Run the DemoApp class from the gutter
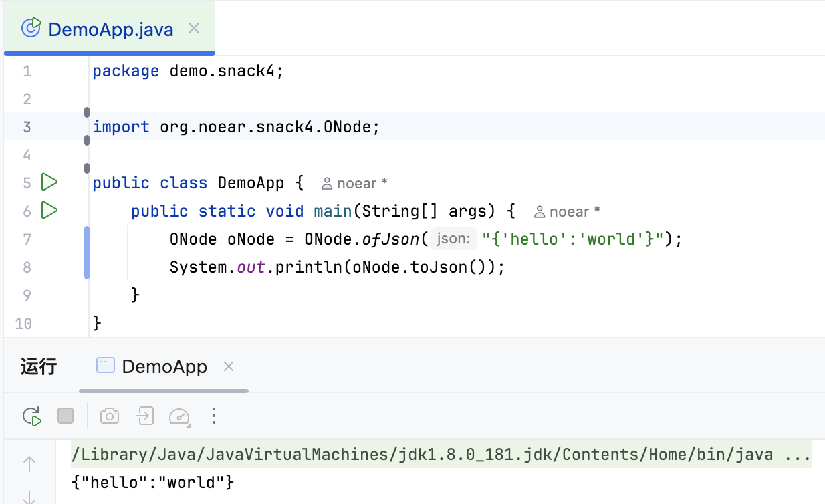 click(49, 182)
